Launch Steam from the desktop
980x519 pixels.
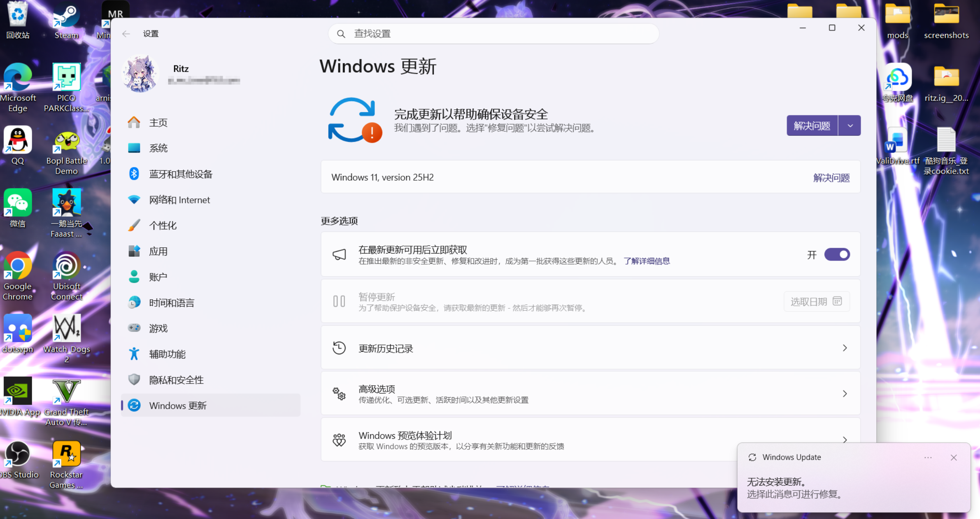[x=66, y=21]
